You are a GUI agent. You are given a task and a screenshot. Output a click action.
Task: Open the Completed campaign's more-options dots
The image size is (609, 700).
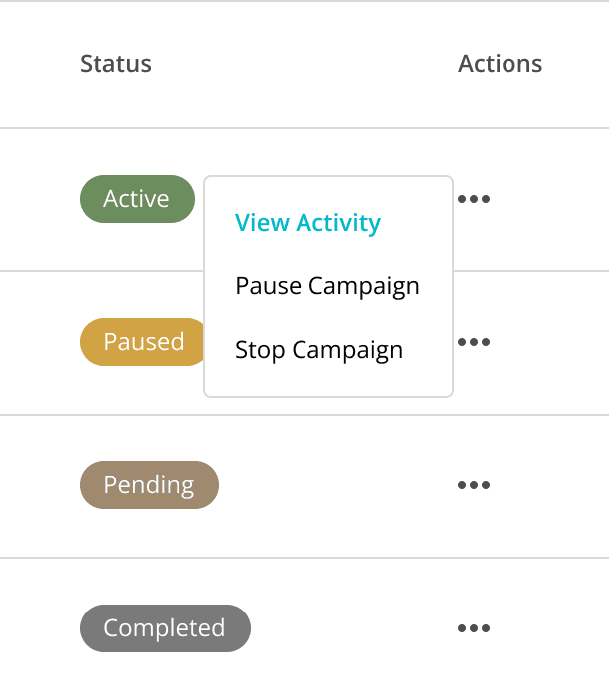click(474, 628)
